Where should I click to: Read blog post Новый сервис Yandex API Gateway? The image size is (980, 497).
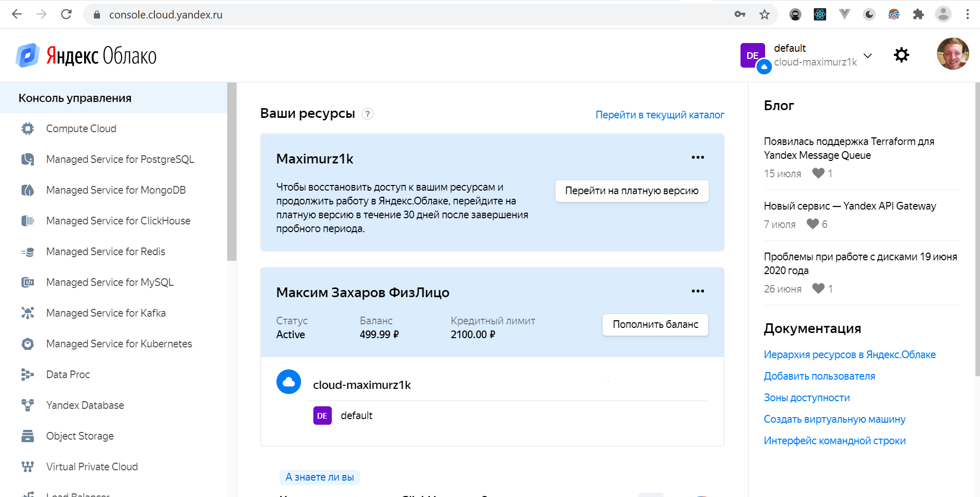point(850,206)
